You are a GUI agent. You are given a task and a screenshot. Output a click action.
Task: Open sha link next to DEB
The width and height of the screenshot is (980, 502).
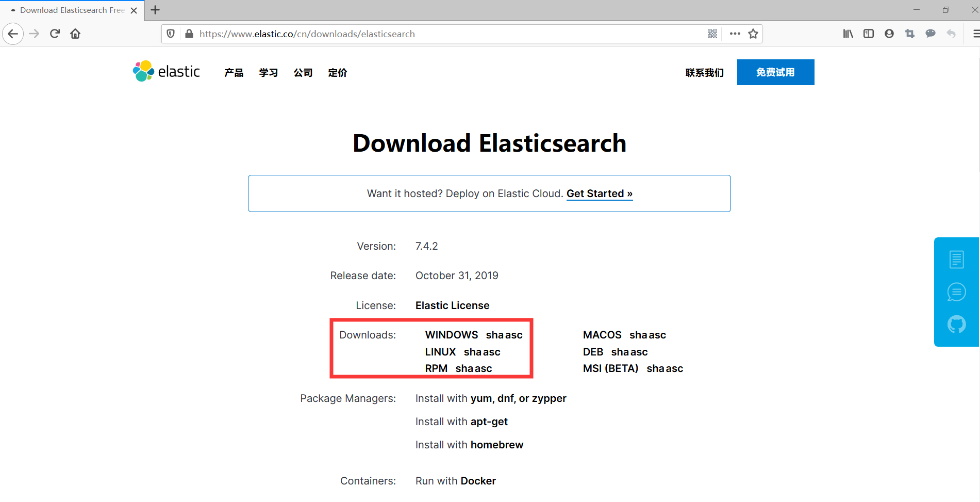point(620,352)
